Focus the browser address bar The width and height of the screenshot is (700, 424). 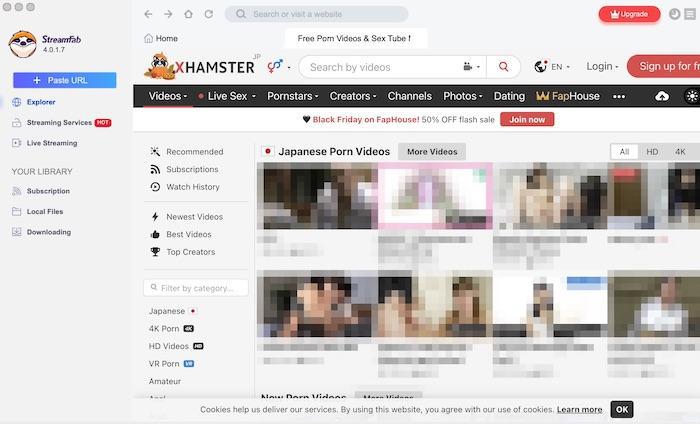coord(317,14)
